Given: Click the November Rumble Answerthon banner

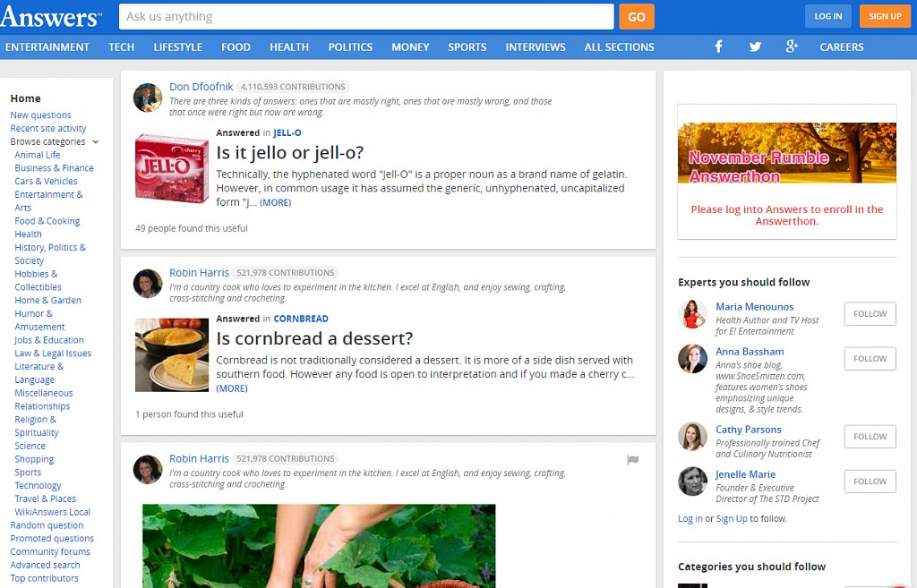Looking at the screenshot, I should pyautogui.click(x=786, y=152).
